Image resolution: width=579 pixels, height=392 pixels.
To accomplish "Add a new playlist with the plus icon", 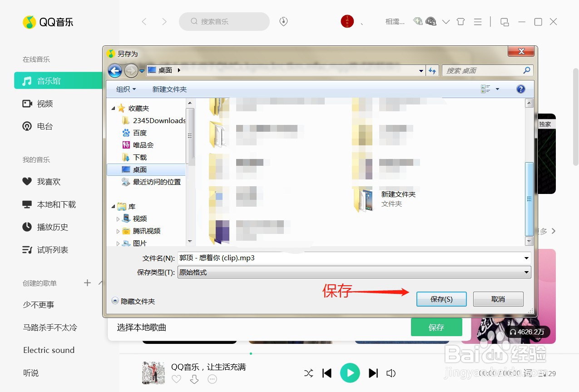I will 88,283.
